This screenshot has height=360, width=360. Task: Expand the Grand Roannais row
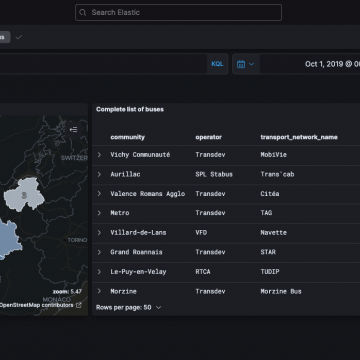click(x=99, y=252)
